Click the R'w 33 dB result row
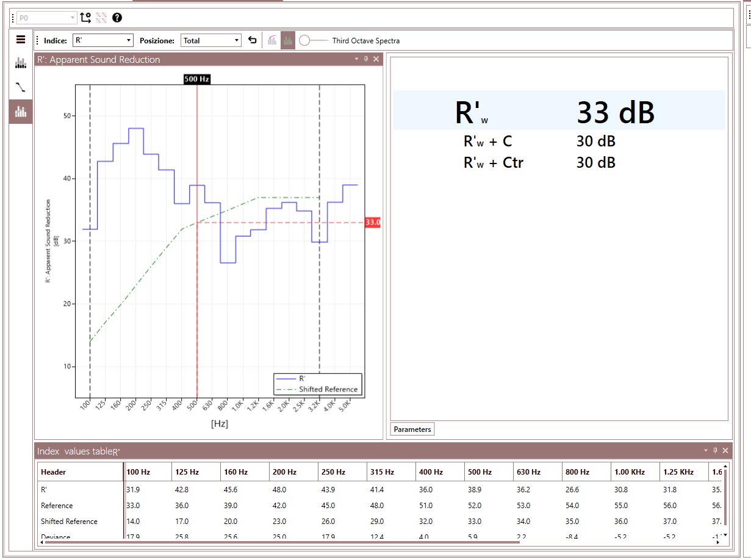751x560 pixels. (559, 111)
